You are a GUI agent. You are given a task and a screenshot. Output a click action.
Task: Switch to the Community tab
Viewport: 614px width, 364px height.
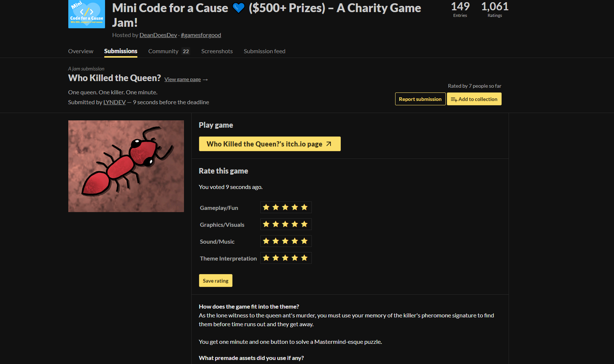coord(169,51)
